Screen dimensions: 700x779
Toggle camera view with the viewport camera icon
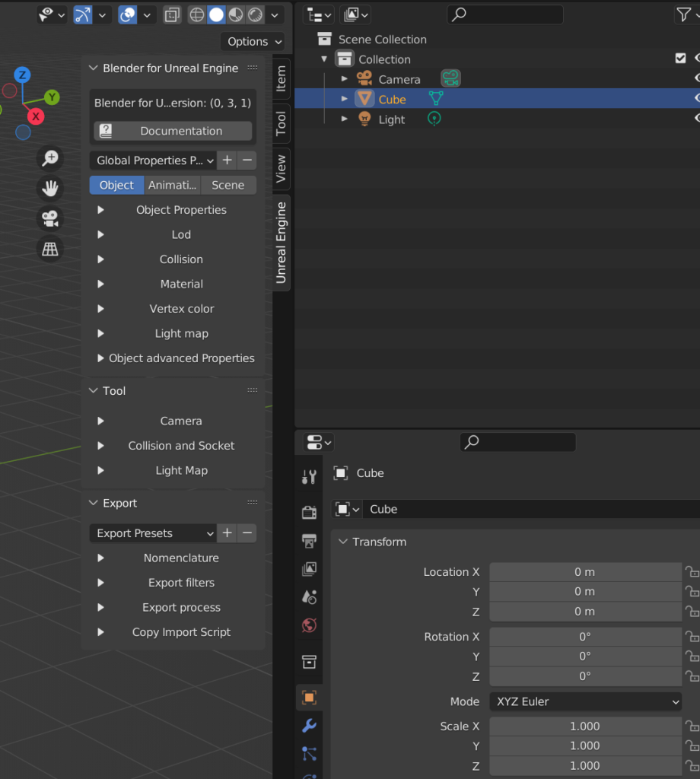50,218
